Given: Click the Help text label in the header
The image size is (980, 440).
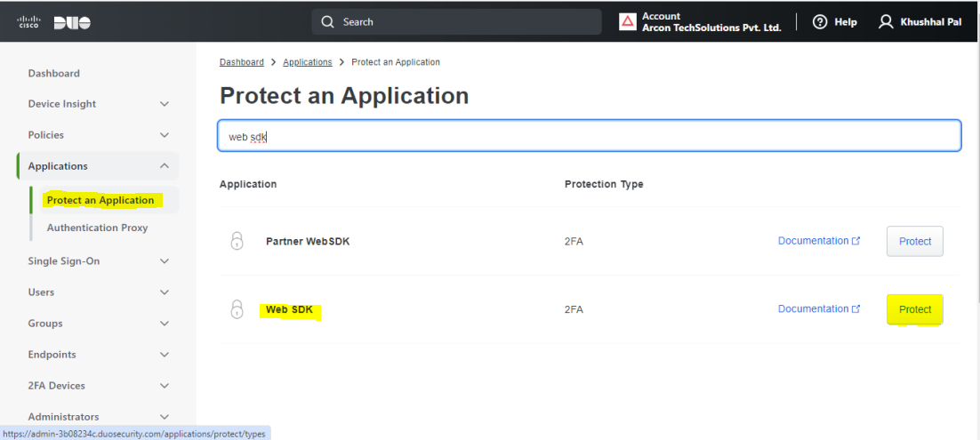Looking at the screenshot, I should (x=846, y=22).
